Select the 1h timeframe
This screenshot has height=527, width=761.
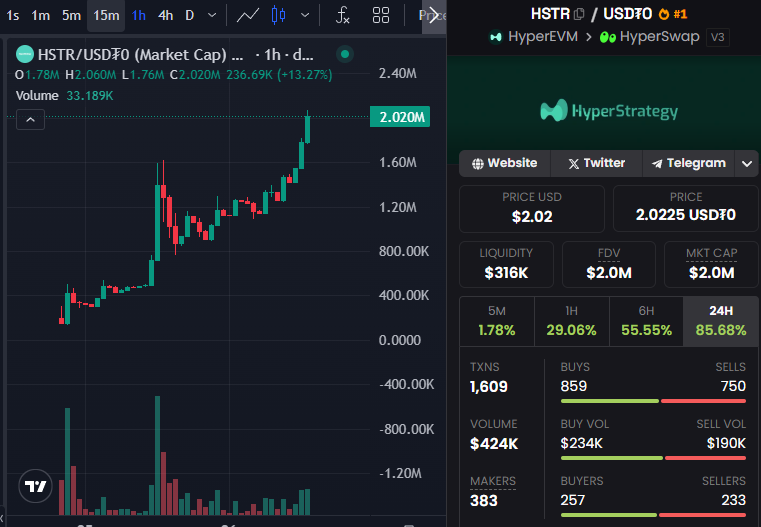click(x=139, y=16)
